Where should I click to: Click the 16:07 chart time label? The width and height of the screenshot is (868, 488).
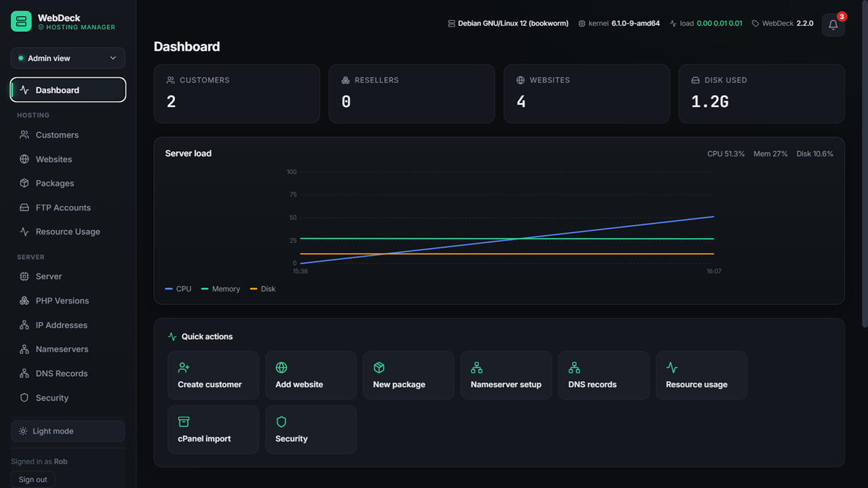[x=714, y=271]
